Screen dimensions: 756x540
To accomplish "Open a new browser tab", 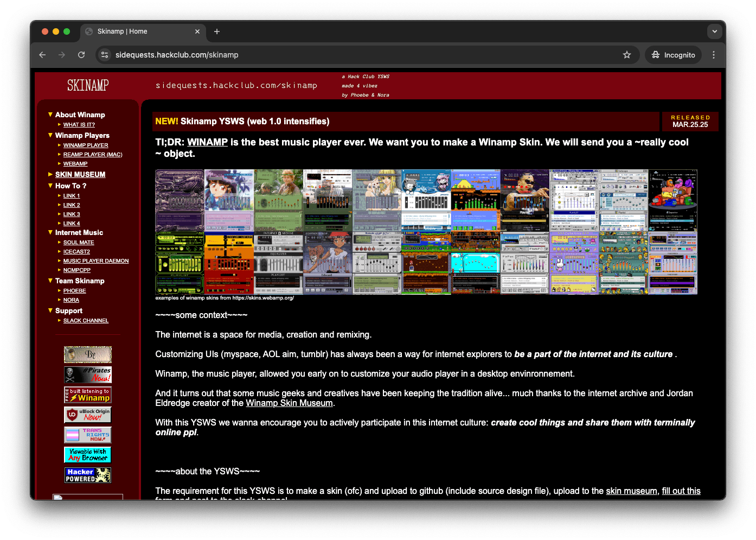I will point(217,31).
